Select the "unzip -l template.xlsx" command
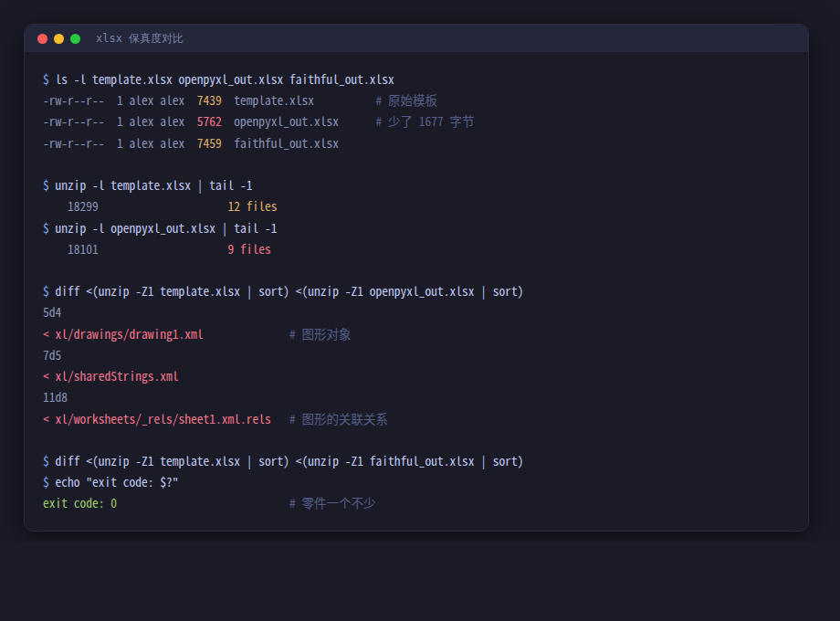Viewport: 840px width, 621px height. [x=147, y=186]
